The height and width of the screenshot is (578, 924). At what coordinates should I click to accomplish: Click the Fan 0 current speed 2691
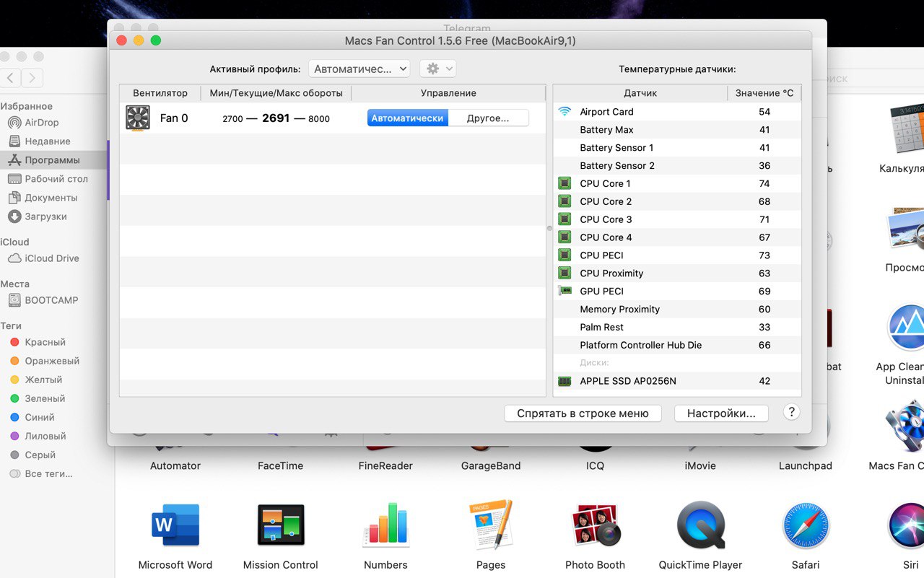point(276,118)
